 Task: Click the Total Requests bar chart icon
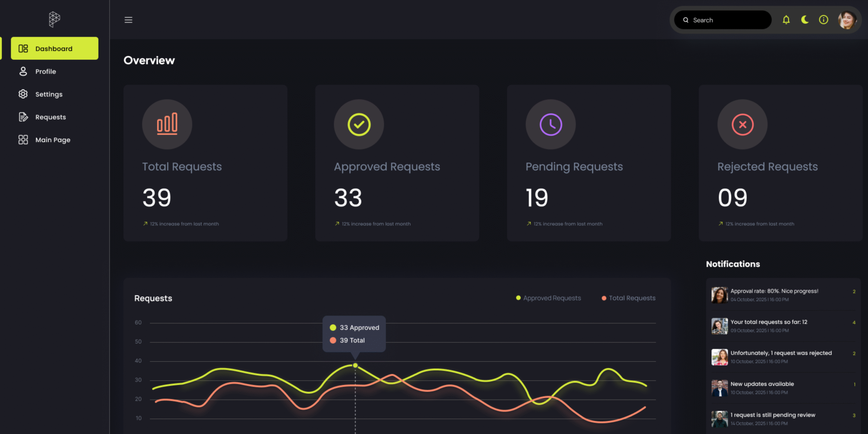point(167,124)
